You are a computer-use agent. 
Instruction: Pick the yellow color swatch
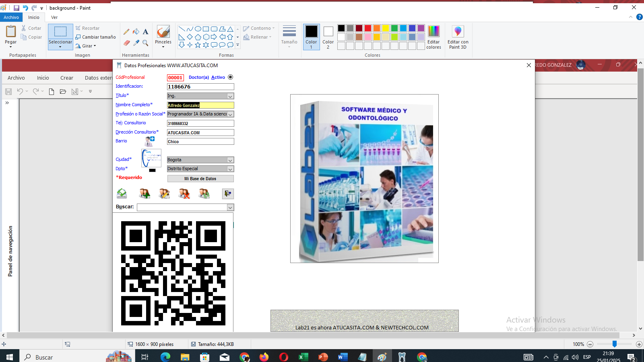(x=386, y=28)
